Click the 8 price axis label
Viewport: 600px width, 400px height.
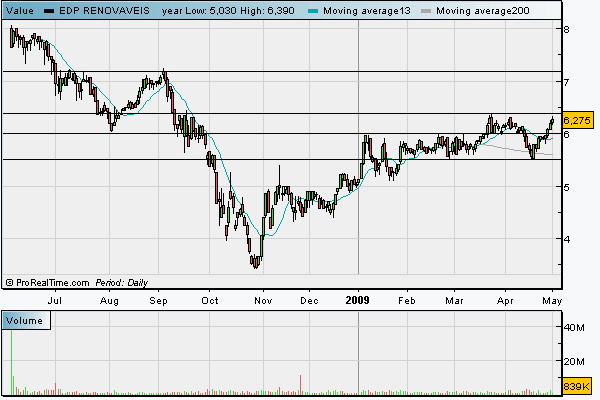[566, 29]
